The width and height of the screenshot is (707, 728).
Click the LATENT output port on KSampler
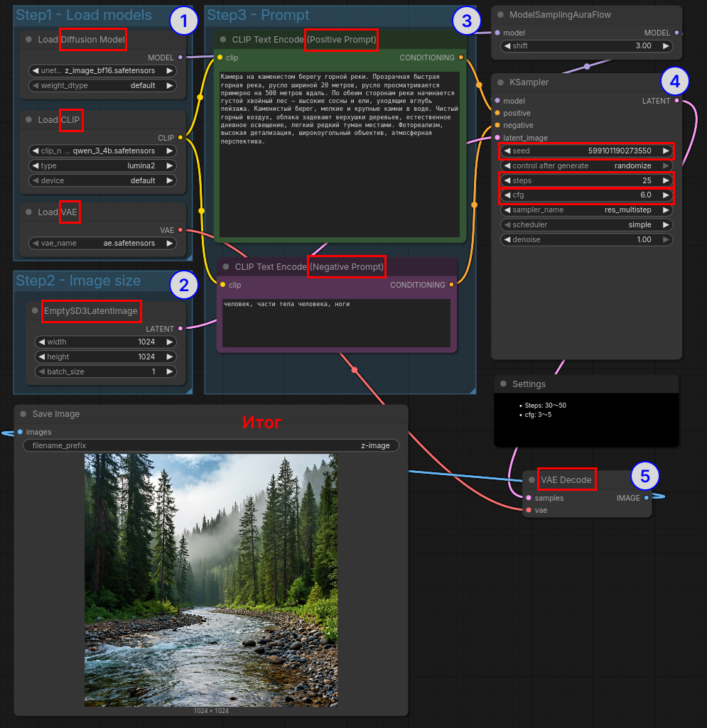[x=676, y=101]
